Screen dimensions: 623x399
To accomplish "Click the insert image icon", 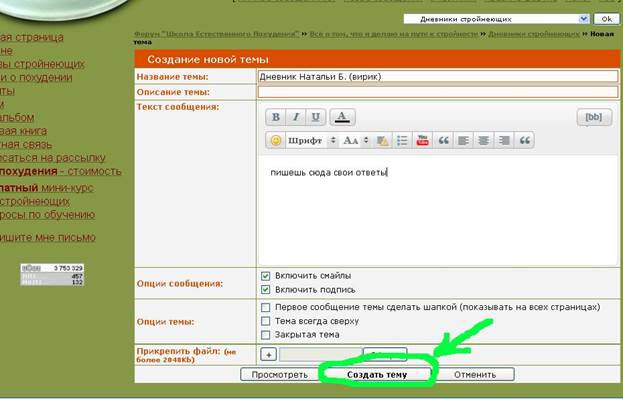I will click(382, 140).
